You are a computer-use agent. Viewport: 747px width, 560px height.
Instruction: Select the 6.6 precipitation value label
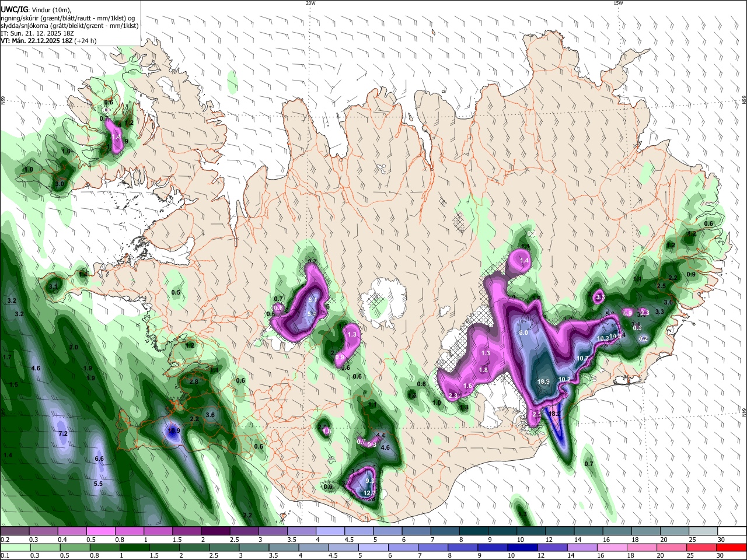(99, 459)
